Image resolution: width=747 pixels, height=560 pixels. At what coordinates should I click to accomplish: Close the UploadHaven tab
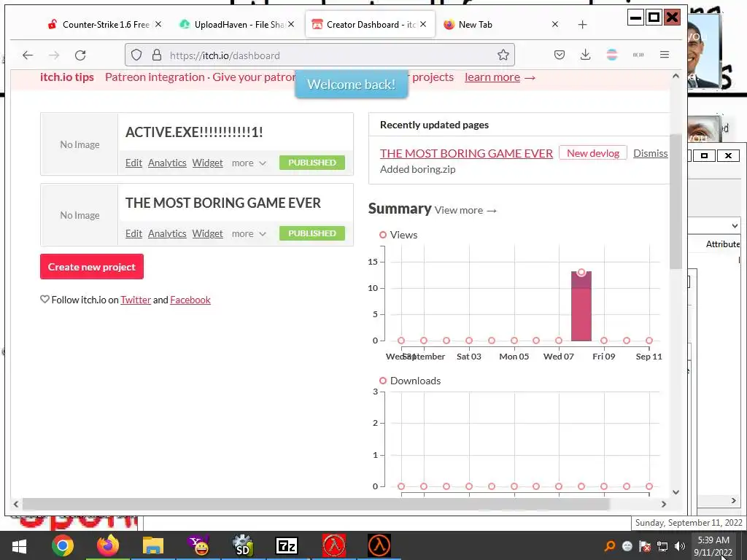(x=290, y=24)
